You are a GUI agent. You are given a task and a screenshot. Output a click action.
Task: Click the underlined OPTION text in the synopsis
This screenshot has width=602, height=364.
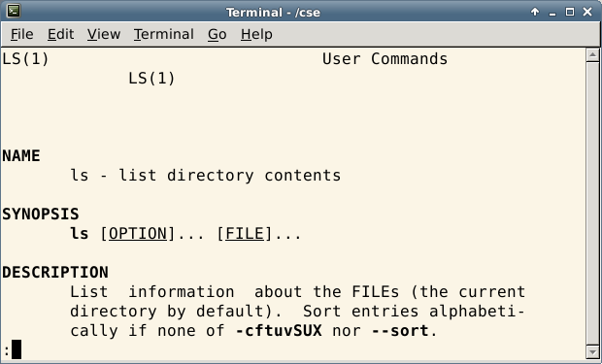138,234
